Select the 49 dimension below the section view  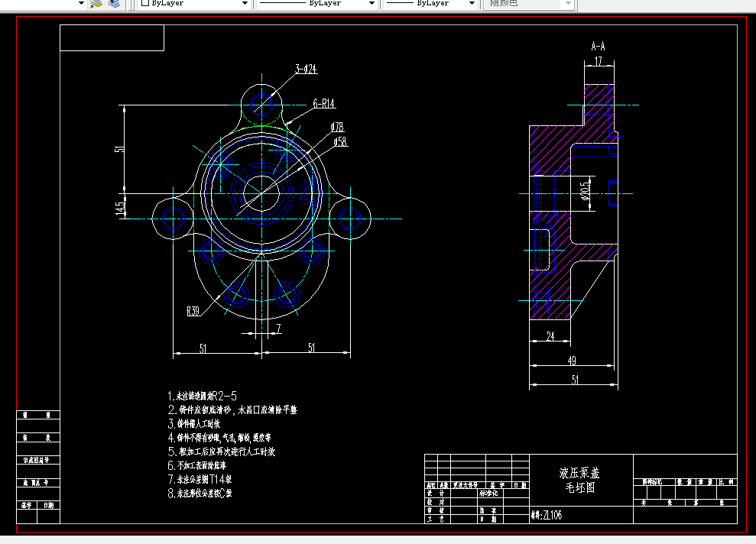click(572, 361)
